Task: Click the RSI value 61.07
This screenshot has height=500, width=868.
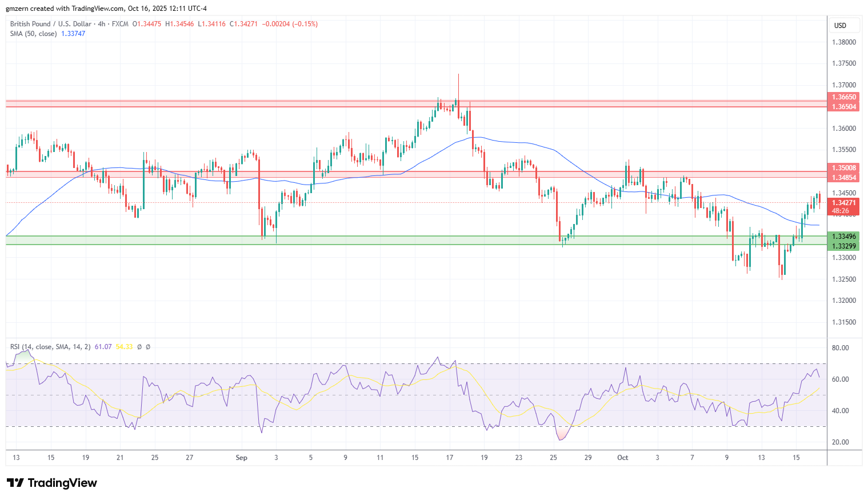Action: 103,347
